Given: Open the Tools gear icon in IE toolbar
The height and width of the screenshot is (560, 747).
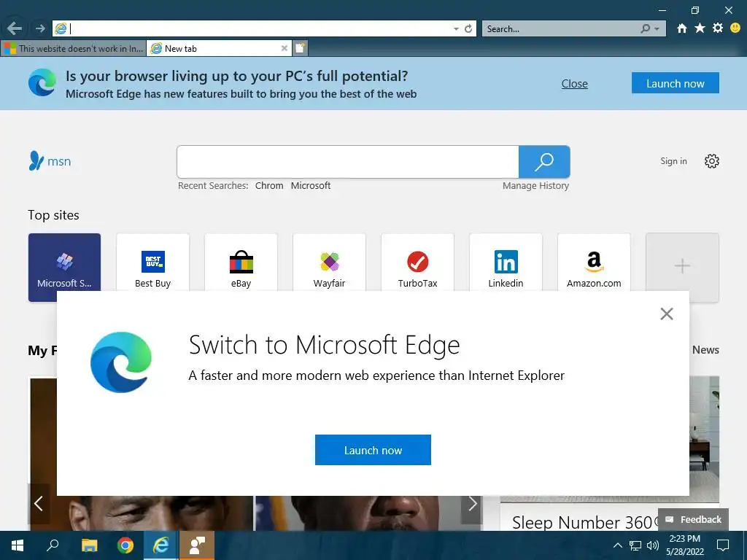Looking at the screenshot, I should (x=718, y=28).
